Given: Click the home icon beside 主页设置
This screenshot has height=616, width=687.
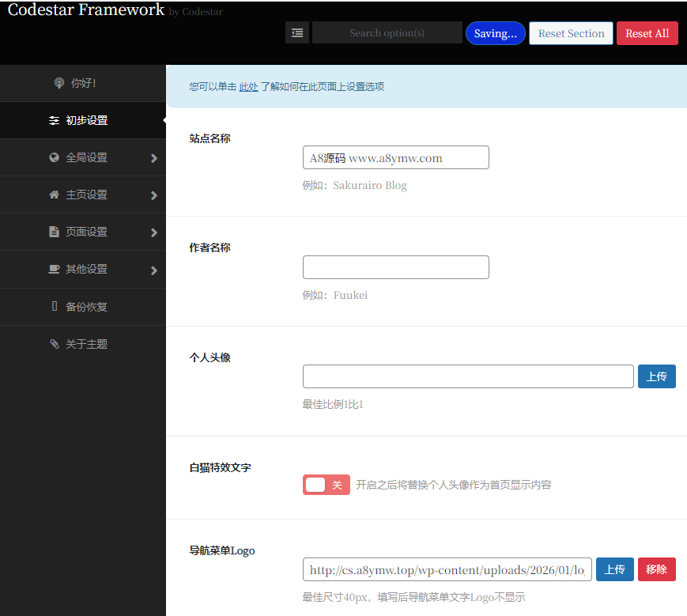Looking at the screenshot, I should (54, 195).
